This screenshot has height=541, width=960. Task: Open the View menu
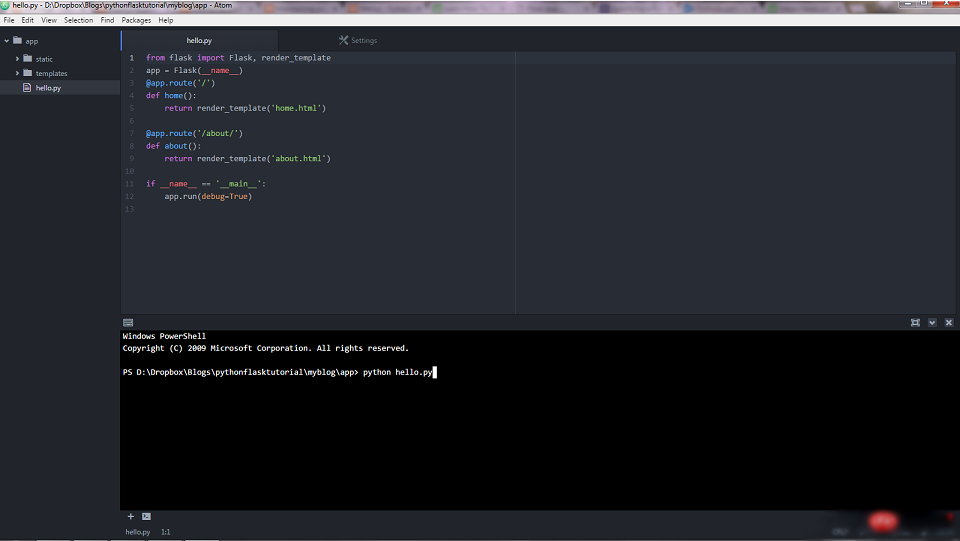(49, 20)
